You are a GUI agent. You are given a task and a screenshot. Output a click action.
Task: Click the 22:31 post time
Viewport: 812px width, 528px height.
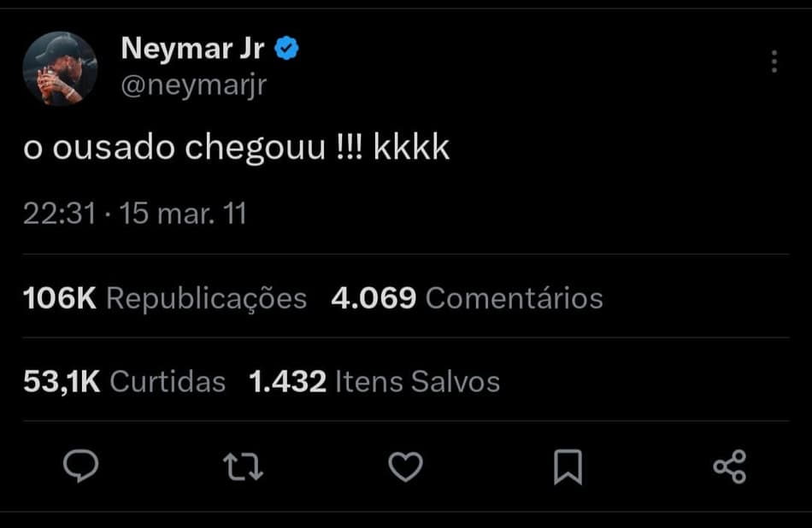[58, 213]
